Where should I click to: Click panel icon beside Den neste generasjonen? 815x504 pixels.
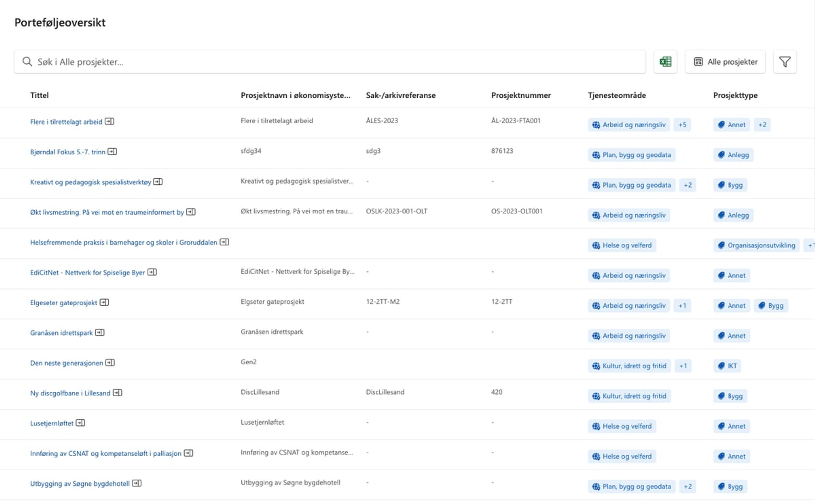tap(110, 363)
